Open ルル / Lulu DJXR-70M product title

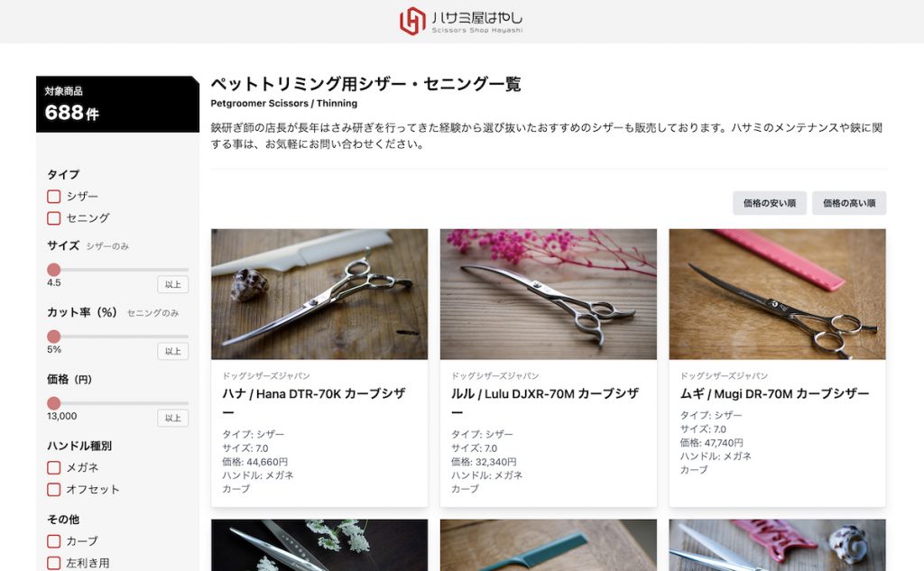[545, 402]
